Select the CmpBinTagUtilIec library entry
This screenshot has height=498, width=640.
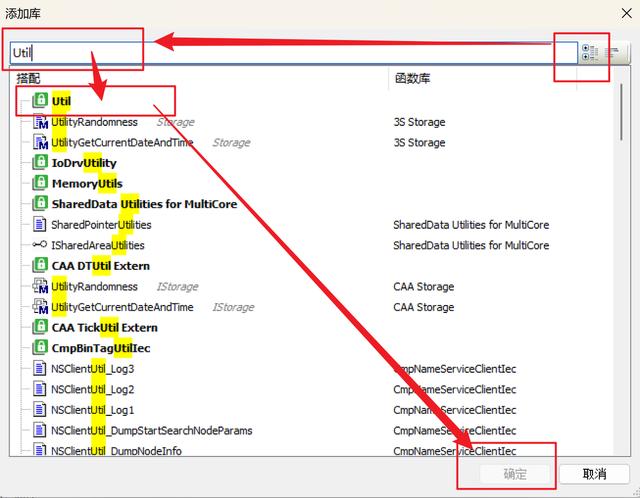pos(100,348)
